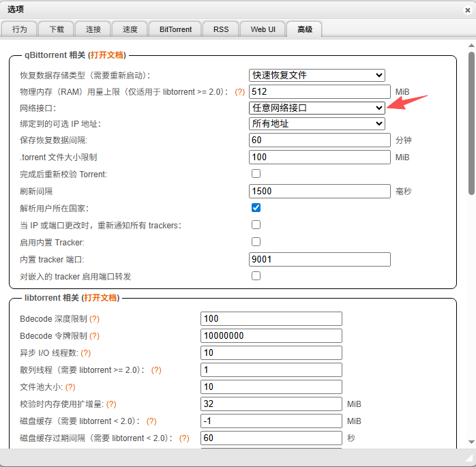
Task: Click help icon beside 磁盘缓存过期间隔
Action: 183,438
